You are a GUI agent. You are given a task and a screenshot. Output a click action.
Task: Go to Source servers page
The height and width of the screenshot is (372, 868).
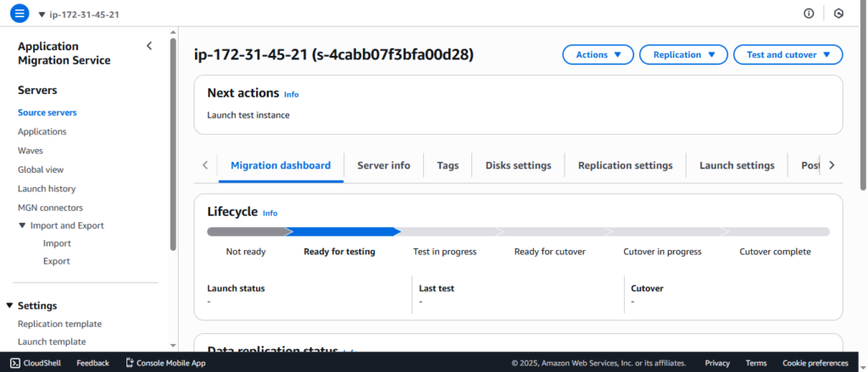click(x=47, y=113)
